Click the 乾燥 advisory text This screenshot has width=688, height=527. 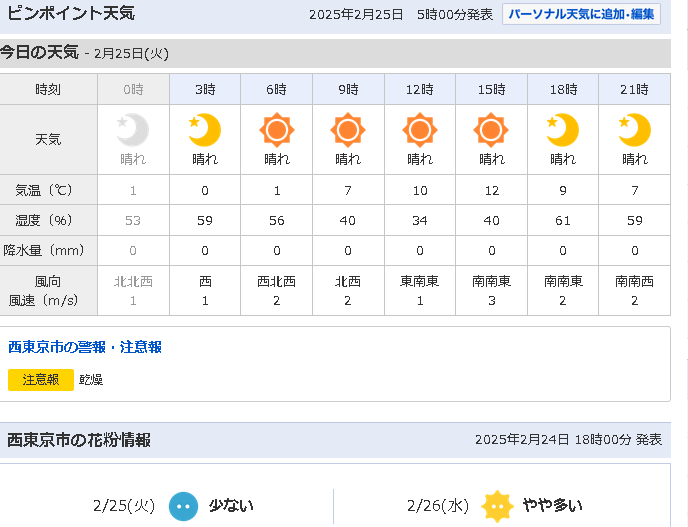91,380
